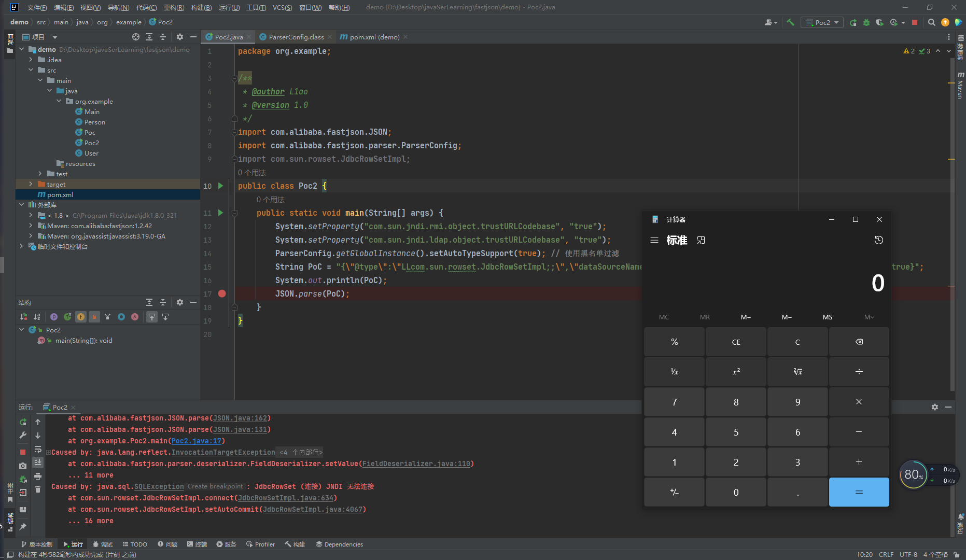Open the VCS(S) menu
Screen dimensions: 966x560
282,7
